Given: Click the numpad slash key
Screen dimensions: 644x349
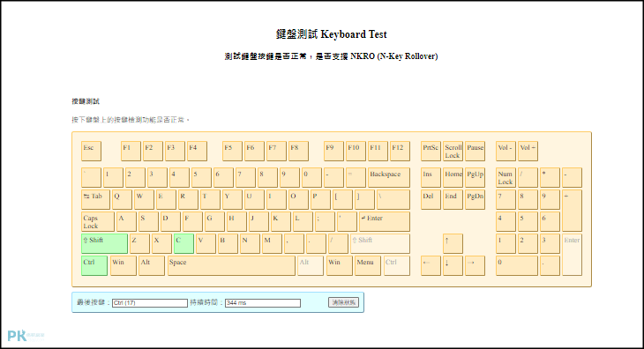Looking at the screenshot, I should point(528,177).
